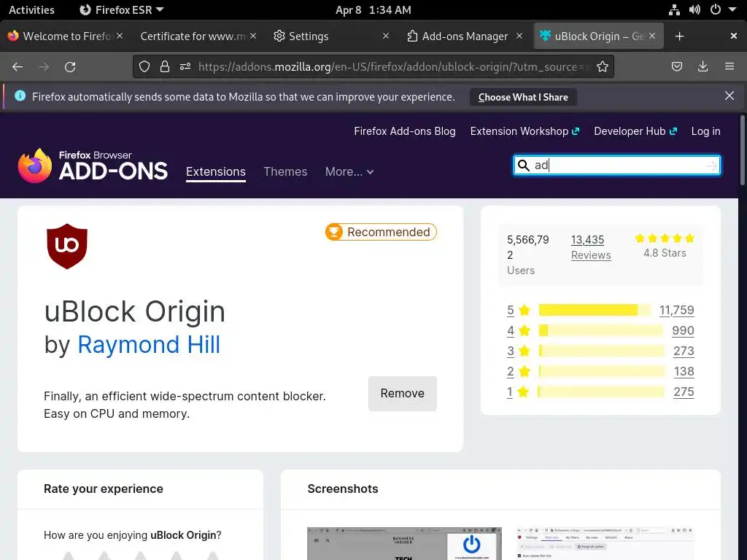747x560 pixels.
Task: Filter reviews by 3 star bar
Action: pos(601,351)
